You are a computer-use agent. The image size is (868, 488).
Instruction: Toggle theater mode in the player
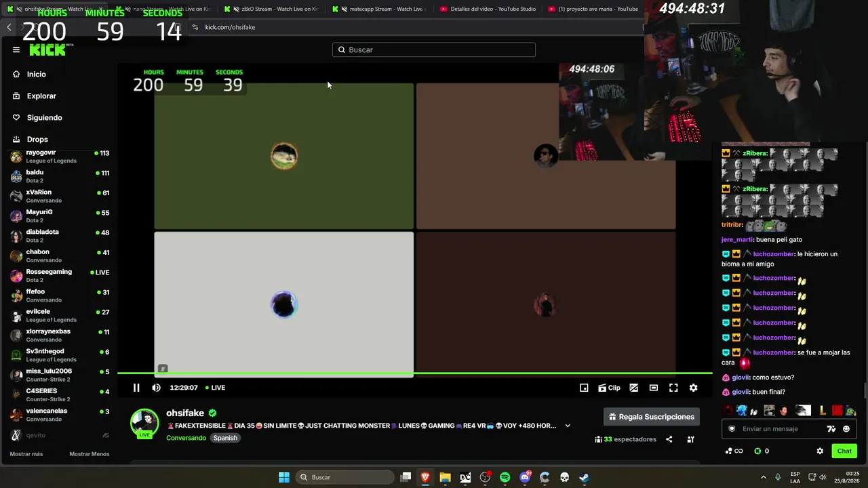click(x=654, y=388)
